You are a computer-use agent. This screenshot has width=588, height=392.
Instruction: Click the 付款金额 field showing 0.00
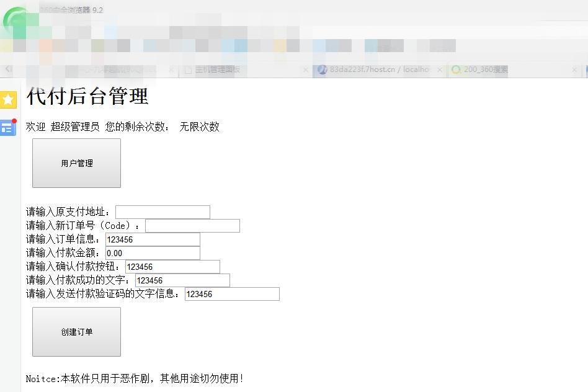(x=153, y=252)
